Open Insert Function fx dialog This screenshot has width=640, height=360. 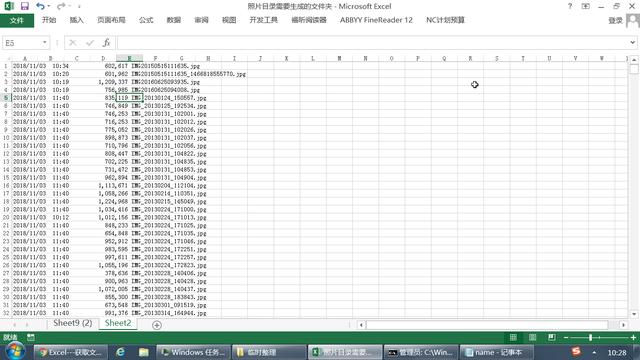(x=106, y=42)
